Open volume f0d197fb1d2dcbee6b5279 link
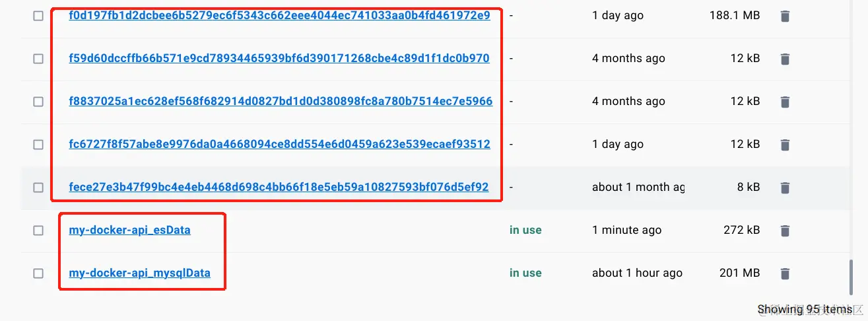 coord(279,15)
